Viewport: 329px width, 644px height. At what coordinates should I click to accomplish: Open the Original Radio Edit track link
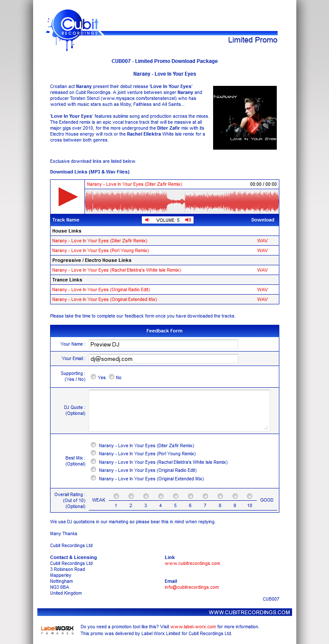101,289
